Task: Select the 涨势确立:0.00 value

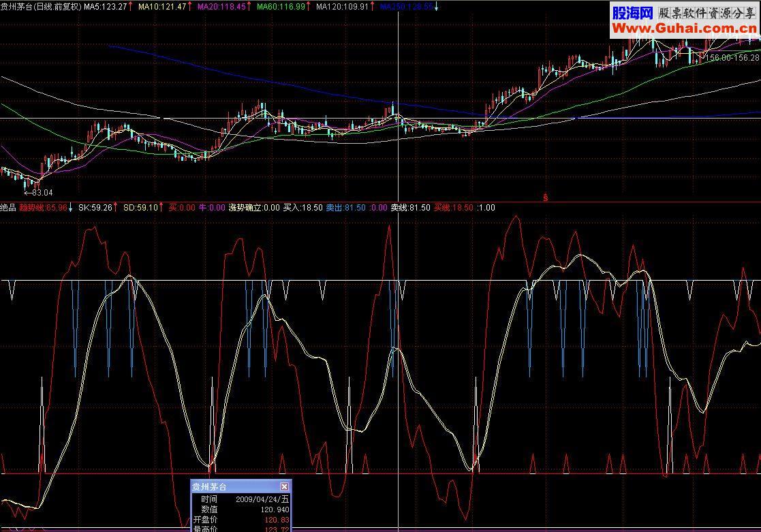Action: click(254, 207)
